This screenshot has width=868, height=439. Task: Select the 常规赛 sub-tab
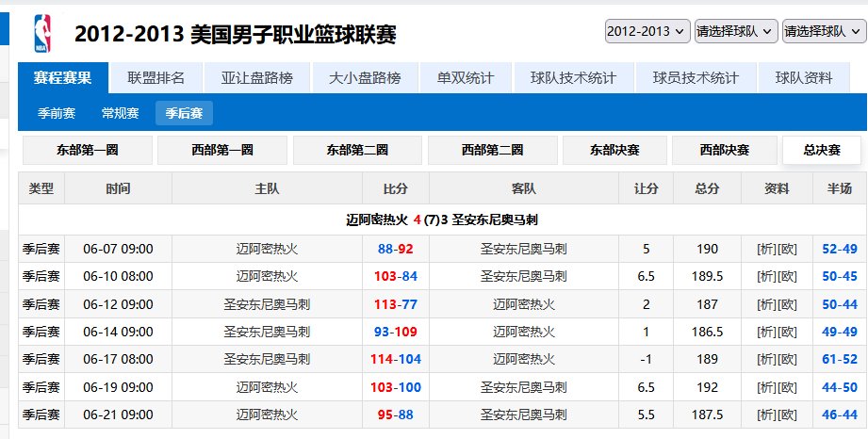[x=120, y=113]
